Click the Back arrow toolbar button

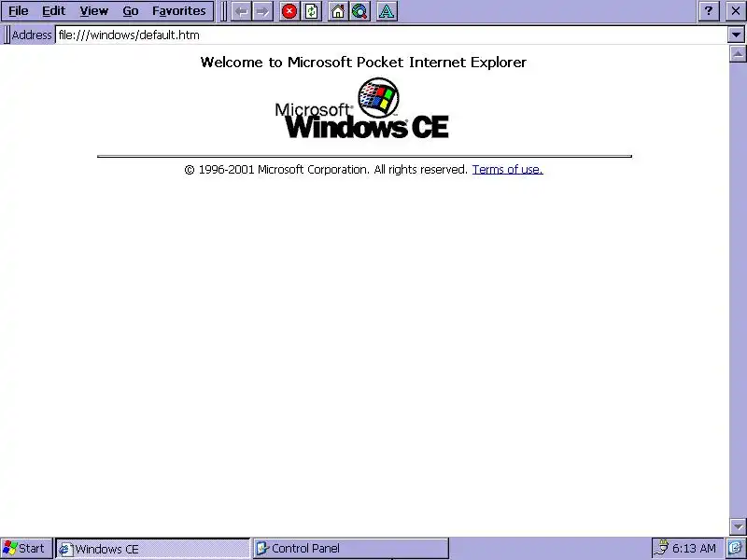[242, 11]
